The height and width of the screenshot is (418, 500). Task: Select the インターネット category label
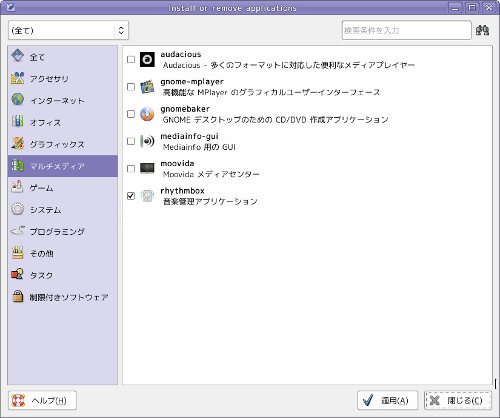57,101
